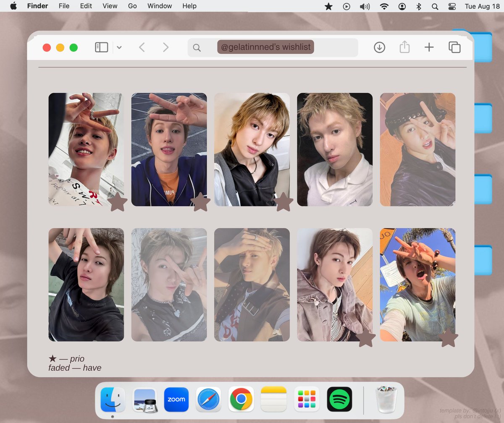The height and width of the screenshot is (423, 504).
Task: Toggle the browser sidebar panel icon
Action: [x=102, y=47]
